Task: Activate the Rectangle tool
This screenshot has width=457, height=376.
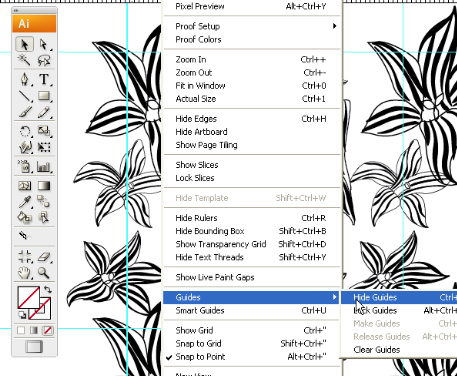Action: click(44, 96)
